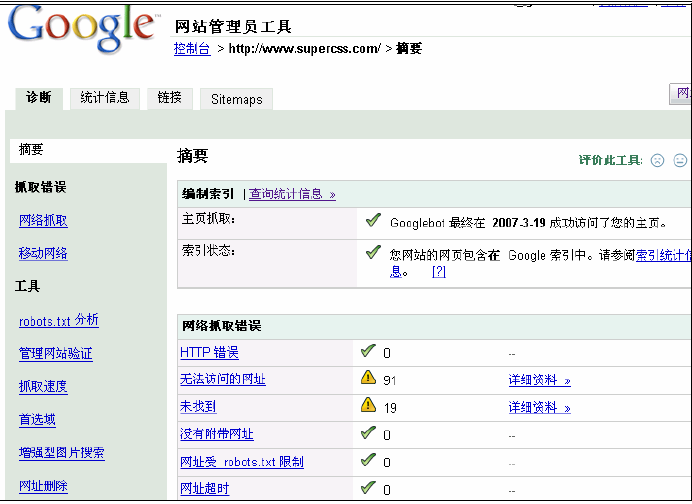Rate tool with the neutral face icon
Screen dimensions: 692x504
pos(680,160)
